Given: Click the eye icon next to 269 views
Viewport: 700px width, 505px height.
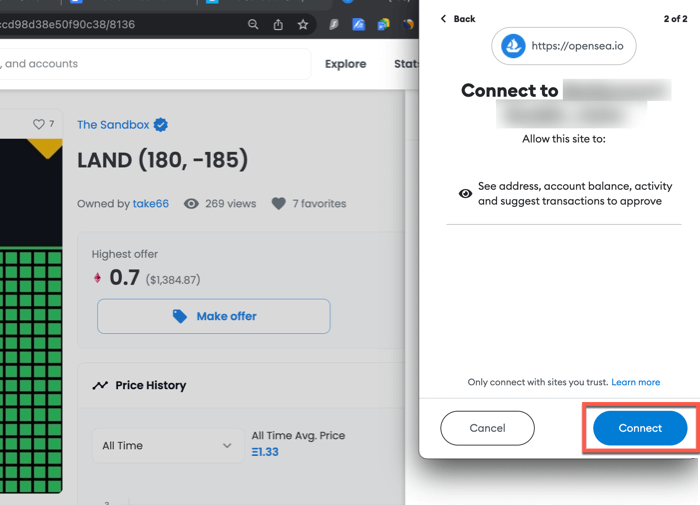Looking at the screenshot, I should pyautogui.click(x=191, y=204).
